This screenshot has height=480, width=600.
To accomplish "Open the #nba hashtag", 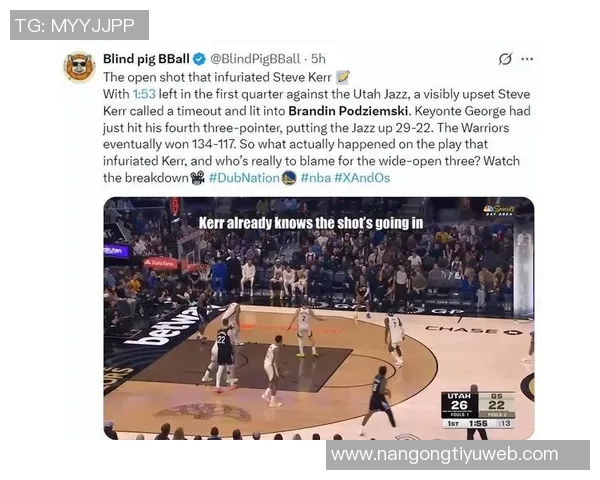I will coord(316,178).
